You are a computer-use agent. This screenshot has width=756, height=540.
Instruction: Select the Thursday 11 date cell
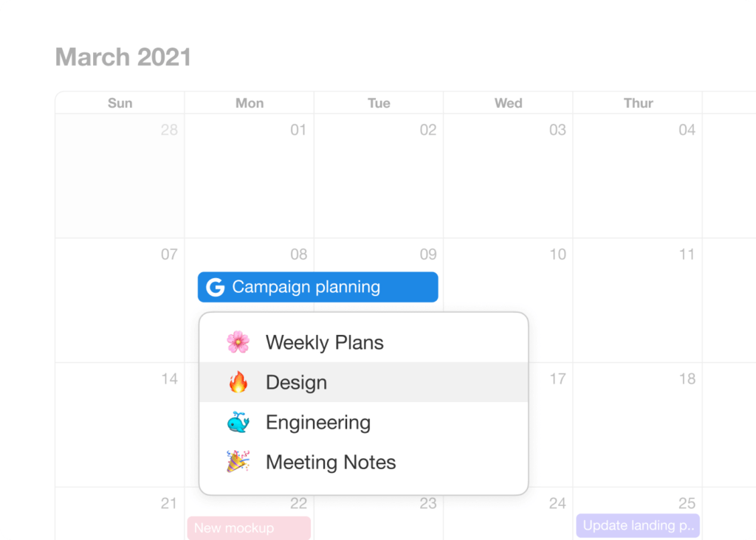(x=637, y=300)
